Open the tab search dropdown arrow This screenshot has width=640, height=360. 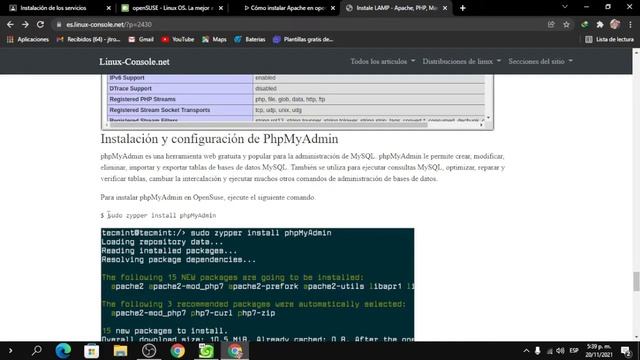tap(565, 7)
